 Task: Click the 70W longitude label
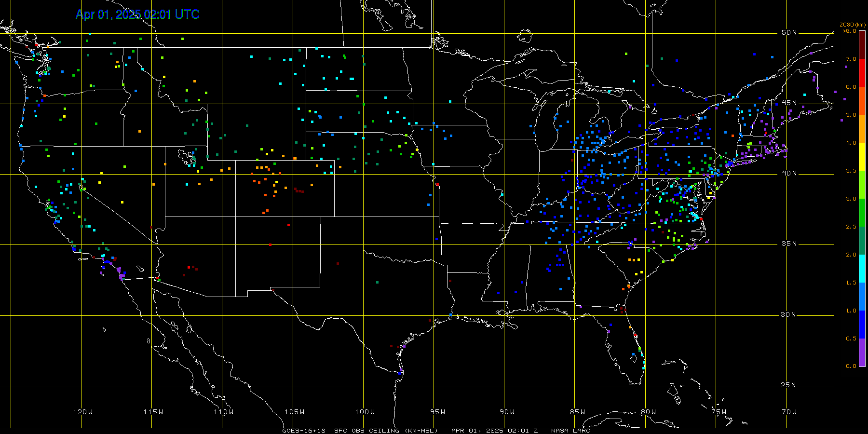point(789,412)
